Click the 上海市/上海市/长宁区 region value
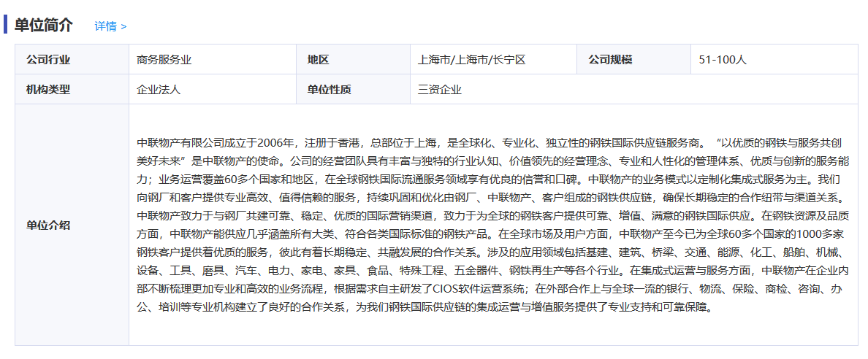This screenshot has height=359, width=868. (471, 60)
